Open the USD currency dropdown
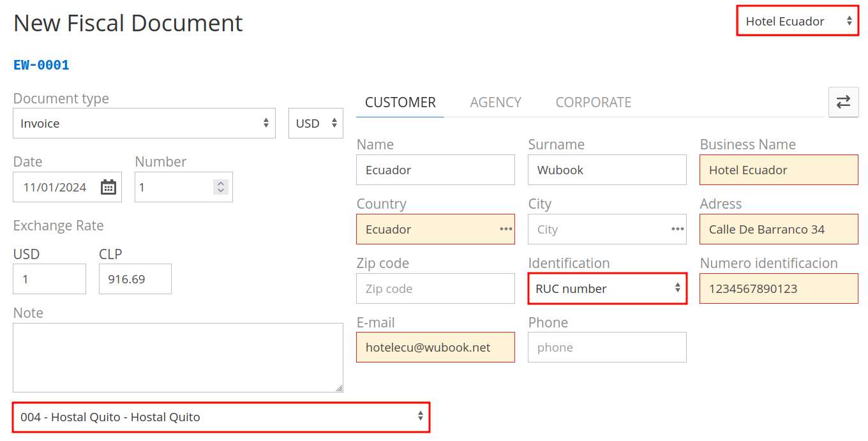868x441 pixels. tap(316, 123)
